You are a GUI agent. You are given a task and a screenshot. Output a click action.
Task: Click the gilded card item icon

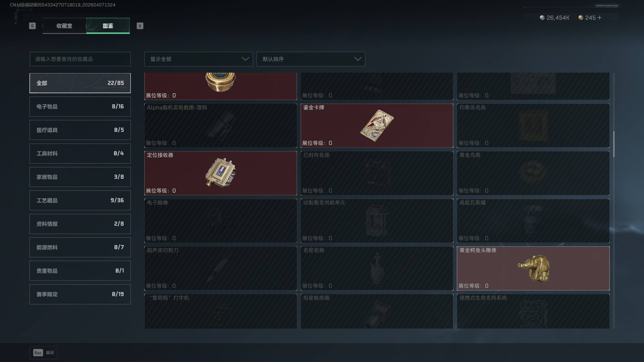coord(377,126)
